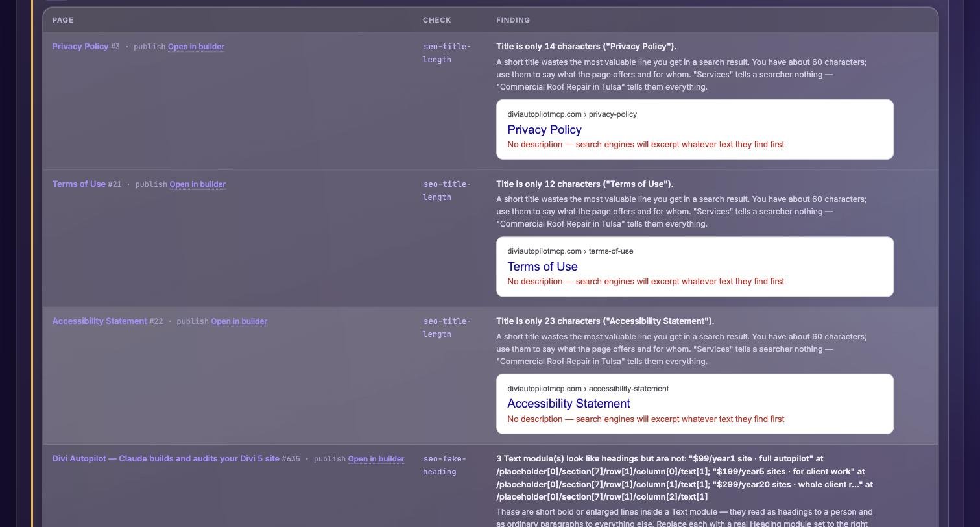Screen dimensions: 980x527
Task: Click Accessibility Statement search preview title
Action: (x=569, y=404)
